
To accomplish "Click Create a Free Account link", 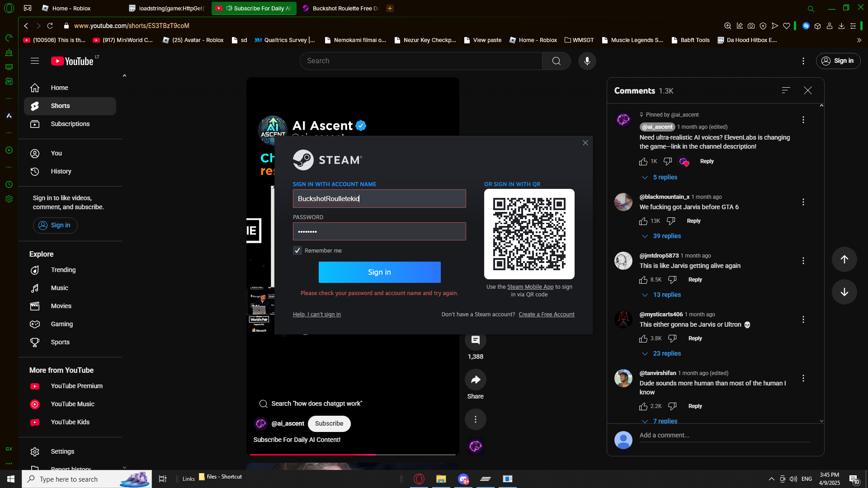I will [547, 314].
